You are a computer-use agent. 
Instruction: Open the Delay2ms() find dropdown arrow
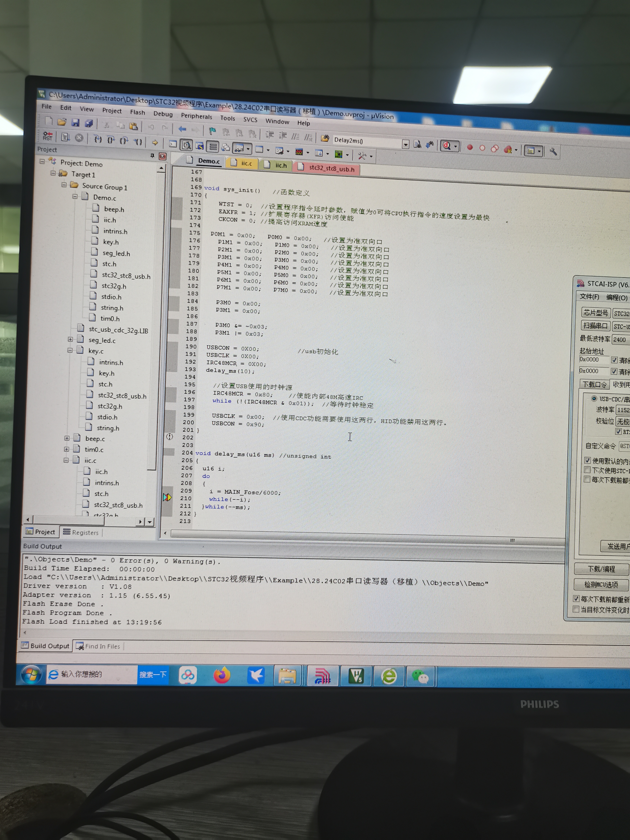click(x=406, y=144)
